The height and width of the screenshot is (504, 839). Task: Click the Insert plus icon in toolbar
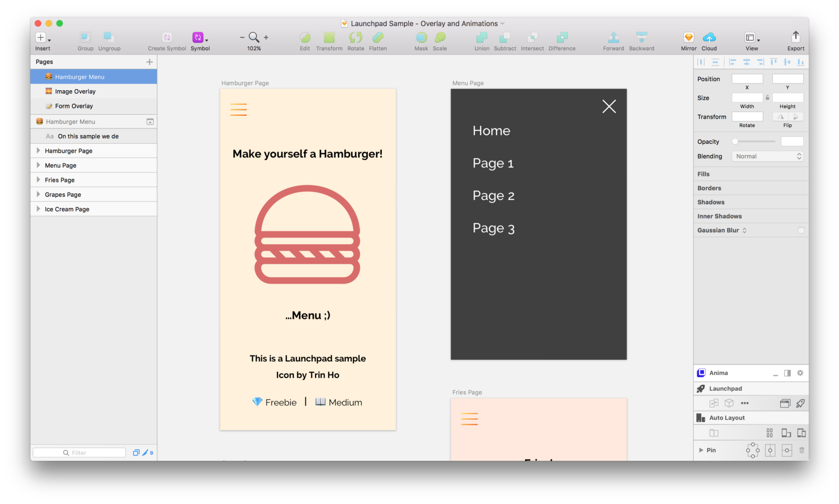[x=40, y=37]
